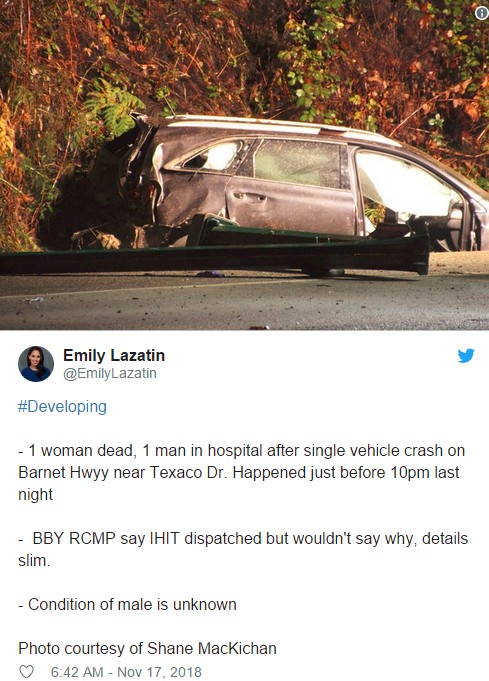This screenshot has width=489, height=681.
Task: Click the car's rear passenger door handle
Action: pyautogui.click(x=249, y=197)
